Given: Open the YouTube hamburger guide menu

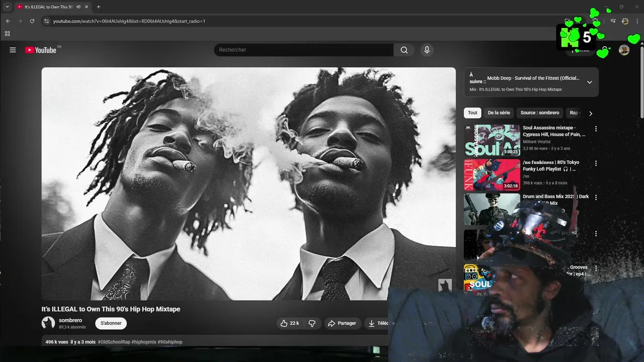Looking at the screenshot, I should pos(13,50).
